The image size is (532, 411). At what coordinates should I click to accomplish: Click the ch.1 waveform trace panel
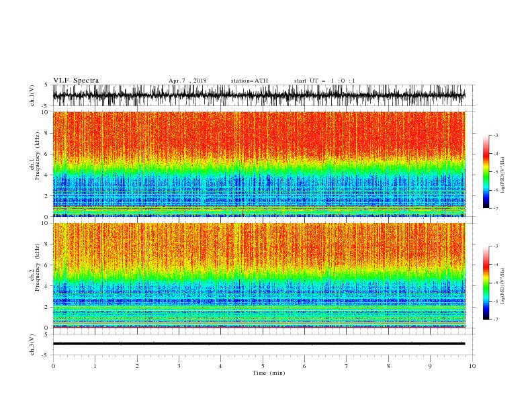pyautogui.click(x=259, y=95)
